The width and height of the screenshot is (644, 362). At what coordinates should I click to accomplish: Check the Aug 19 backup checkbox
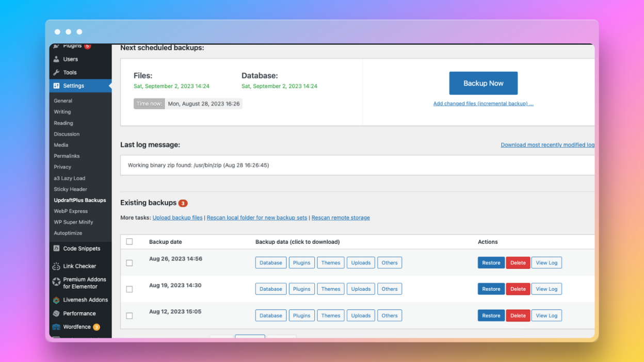pyautogui.click(x=129, y=288)
